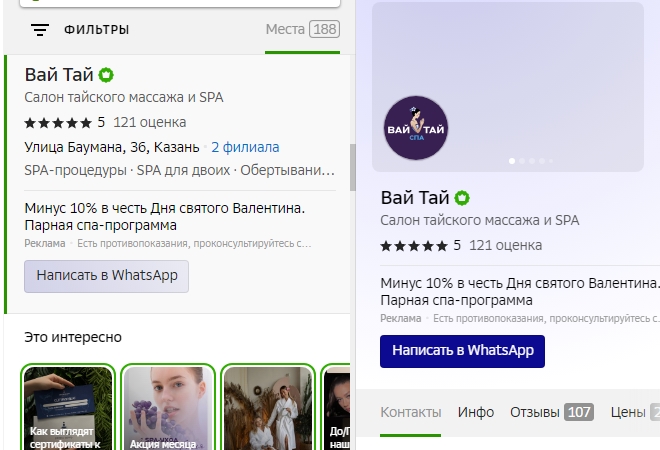Click the verified badge next to Вай Тай in list

106,75
